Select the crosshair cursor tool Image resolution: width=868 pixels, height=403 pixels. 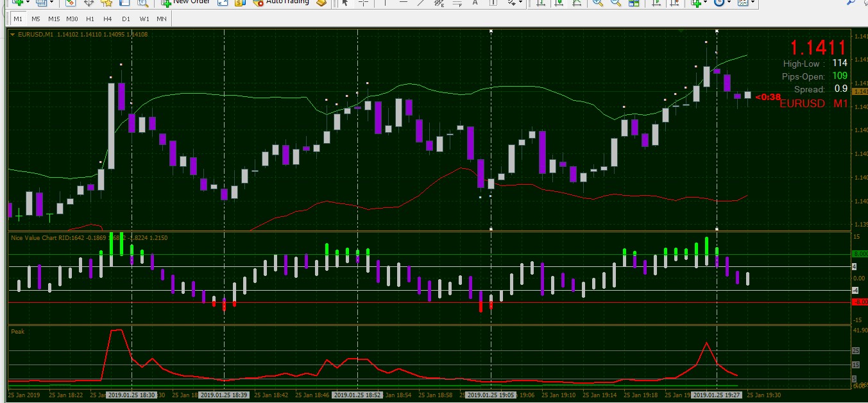[364, 3]
